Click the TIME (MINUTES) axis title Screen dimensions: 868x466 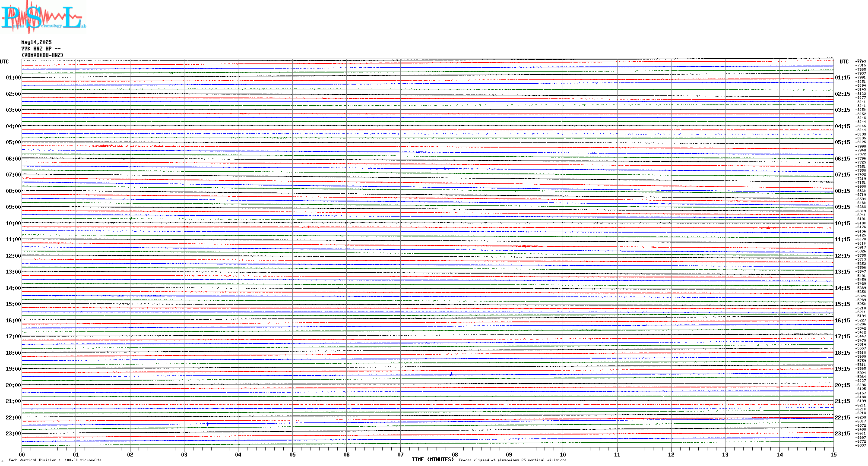[x=433, y=460]
